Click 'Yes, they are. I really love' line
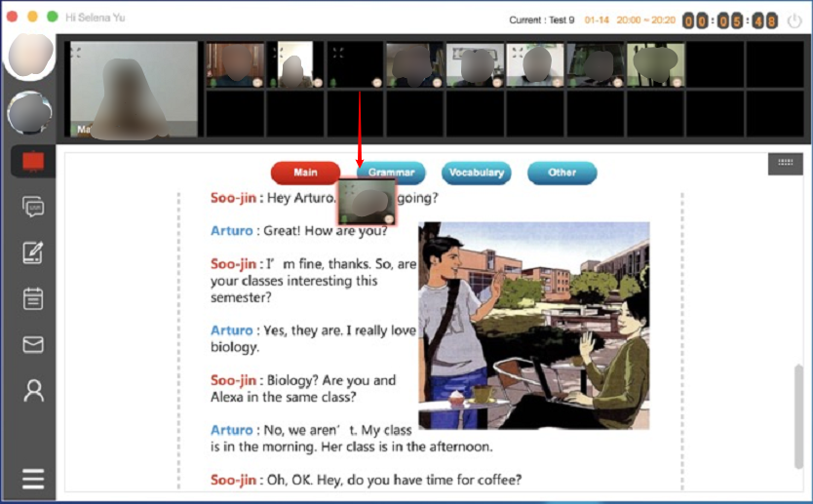This screenshot has height=504, width=813. [339, 330]
